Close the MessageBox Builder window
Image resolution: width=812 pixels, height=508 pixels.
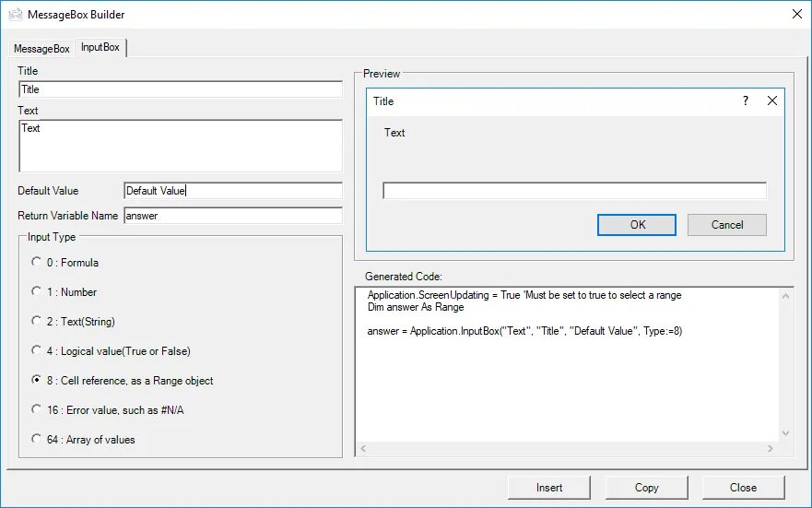point(797,14)
